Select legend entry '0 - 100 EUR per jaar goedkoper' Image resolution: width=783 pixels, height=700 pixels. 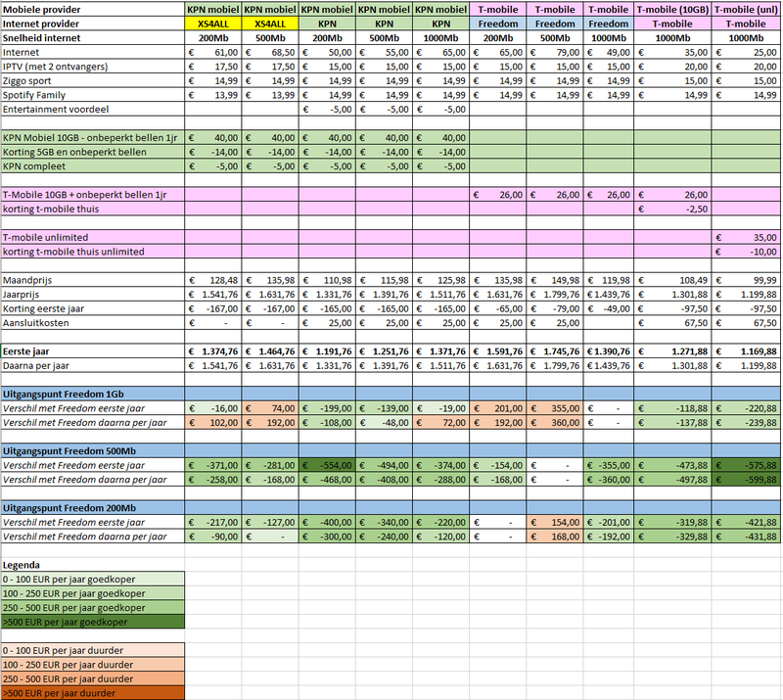tap(93, 580)
